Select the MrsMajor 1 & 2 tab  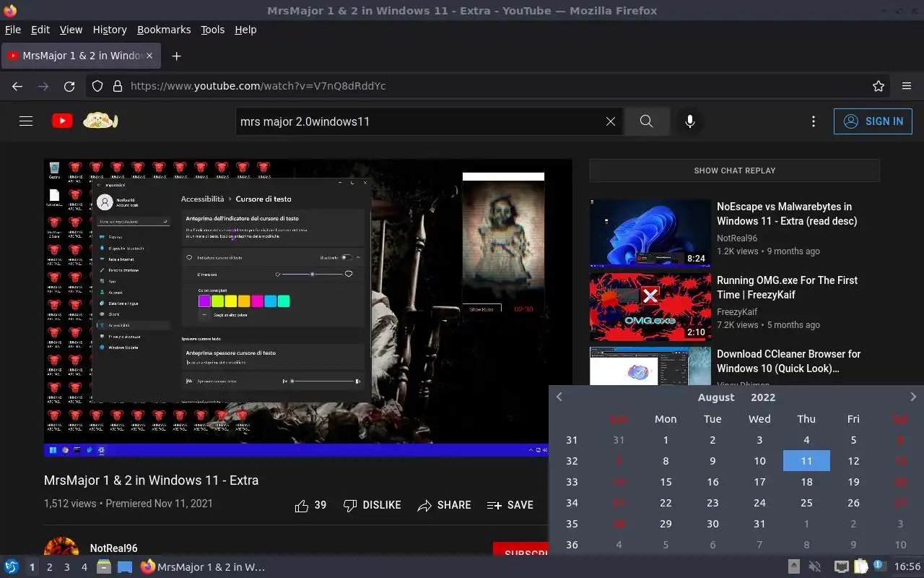pyautogui.click(x=79, y=56)
